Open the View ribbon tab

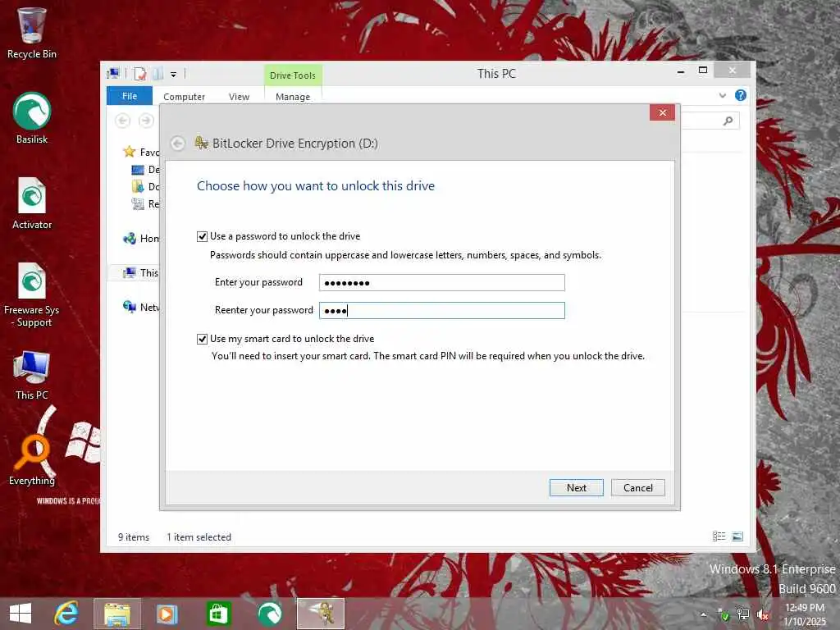239,97
